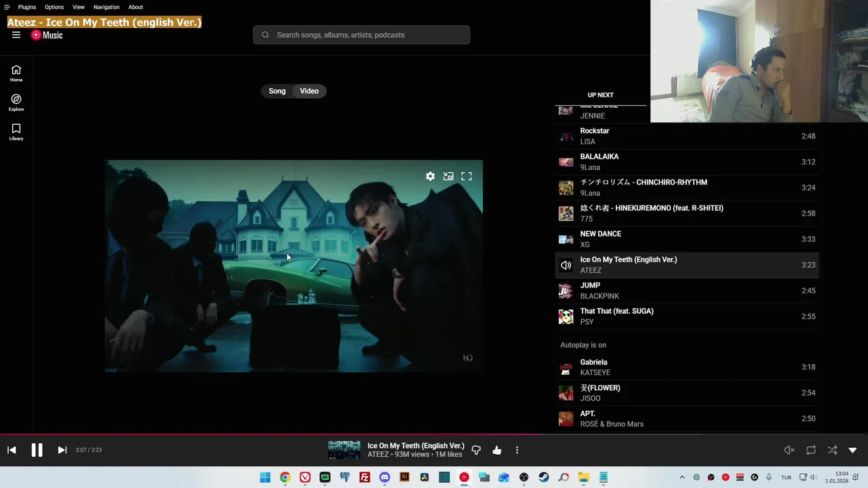Click now-playing speaker icon for ATEEZ row
The image size is (868, 488).
(566, 265)
